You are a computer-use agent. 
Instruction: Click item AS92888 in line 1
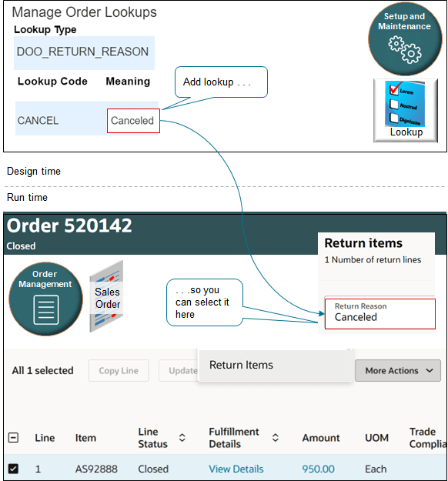point(96,469)
